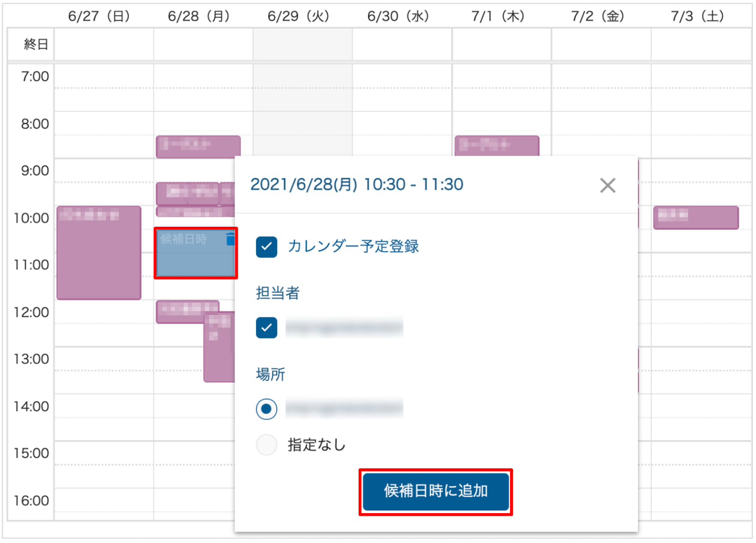Uncheck the 担当者 assignee checkbox
Viewport: 756px width, 543px height.
click(266, 328)
